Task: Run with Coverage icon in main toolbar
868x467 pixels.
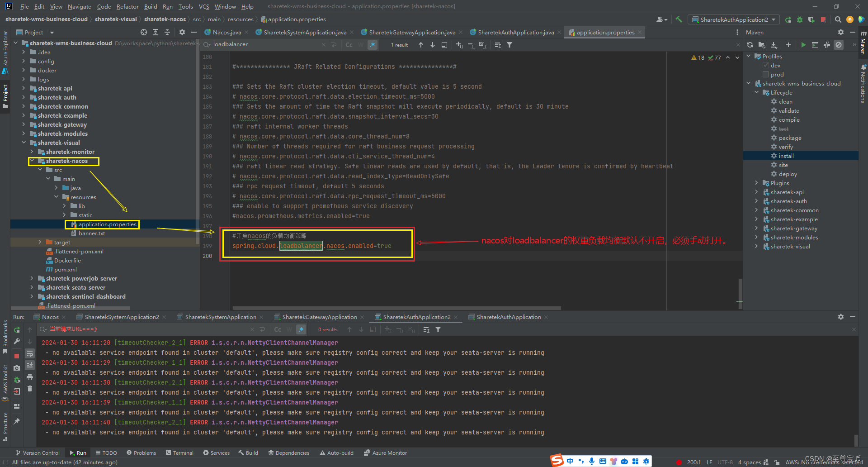Action: pos(811,19)
